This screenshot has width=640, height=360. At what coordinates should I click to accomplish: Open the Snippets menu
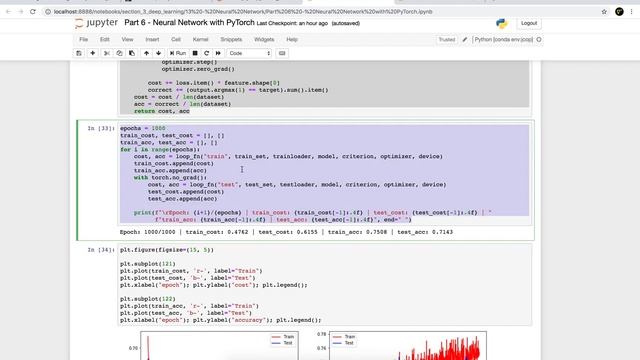231,40
